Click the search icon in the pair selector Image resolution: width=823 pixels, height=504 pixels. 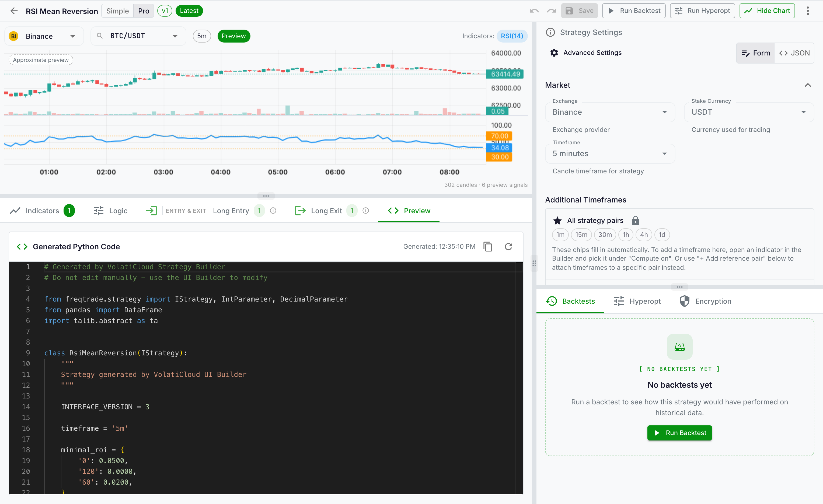100,36
